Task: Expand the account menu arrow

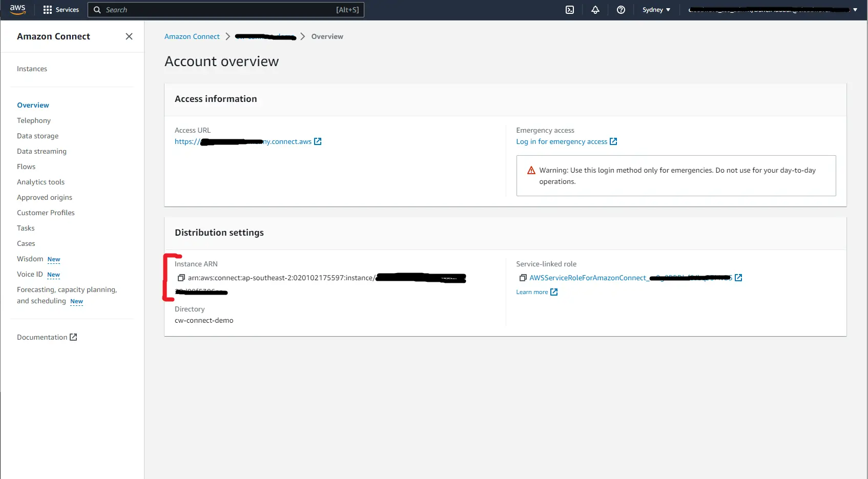Action: (855, 10)
